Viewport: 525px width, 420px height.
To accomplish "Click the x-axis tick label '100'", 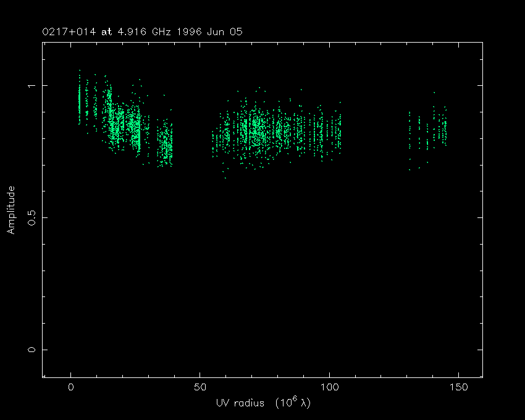I will [x=329, y=388].
